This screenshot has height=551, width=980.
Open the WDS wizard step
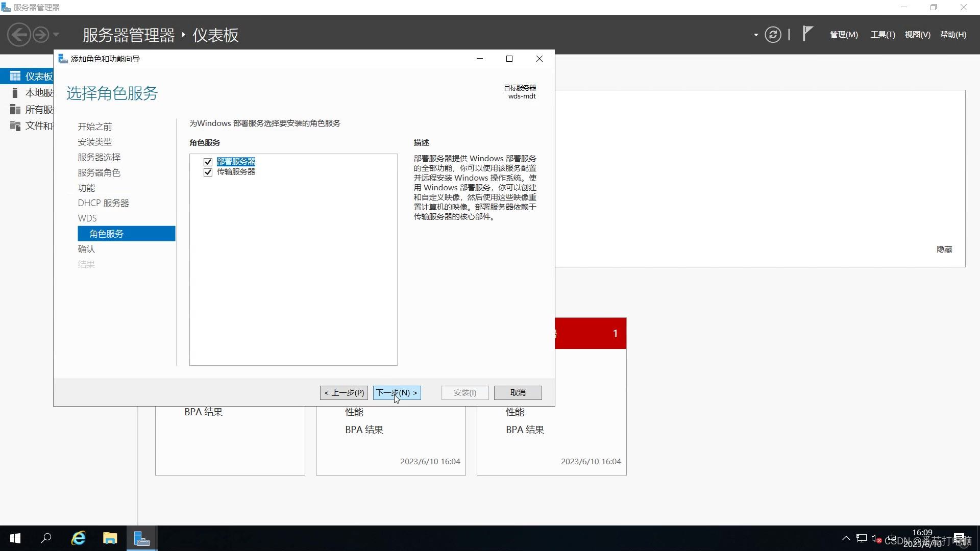87,218
